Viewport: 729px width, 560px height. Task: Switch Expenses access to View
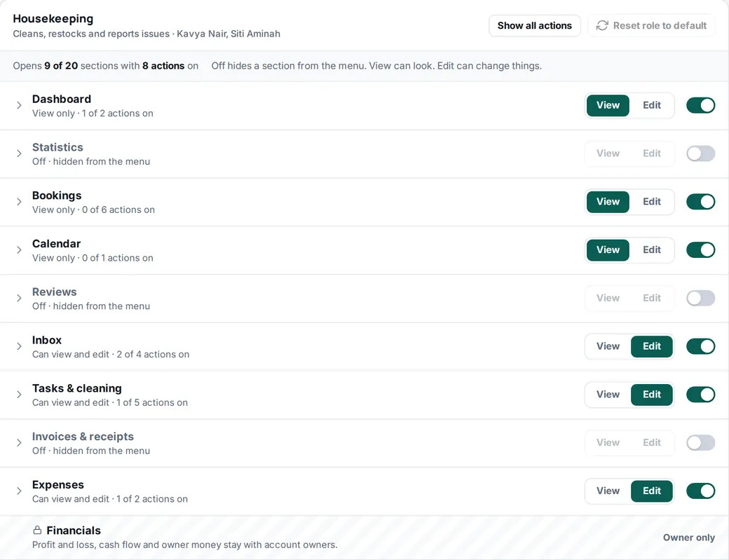point(608,491)
